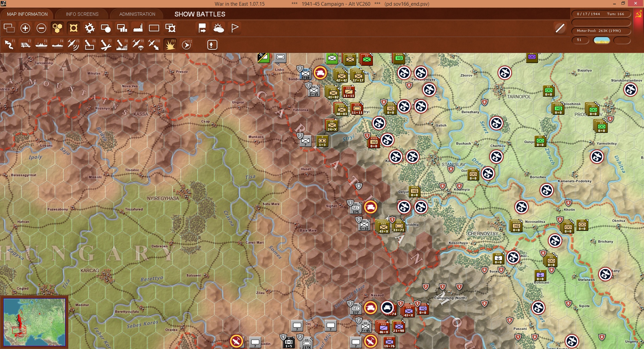
Task: Select Bomb Unit mode (F6)
Action: pyautogui.click(x=90, y=45)
